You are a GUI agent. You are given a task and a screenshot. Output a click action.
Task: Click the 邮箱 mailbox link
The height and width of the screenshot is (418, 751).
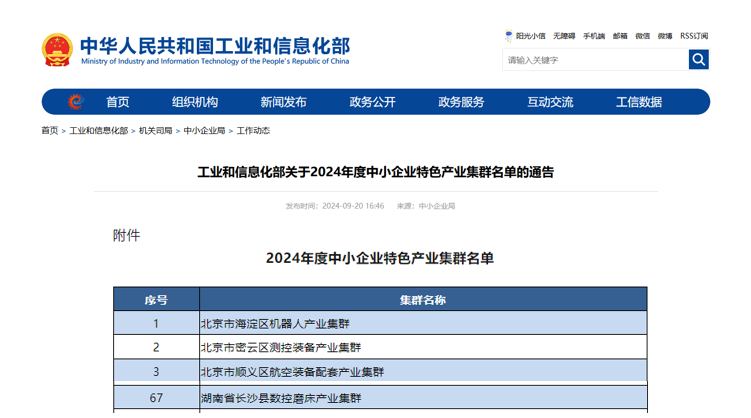click(x=620, y=36)
